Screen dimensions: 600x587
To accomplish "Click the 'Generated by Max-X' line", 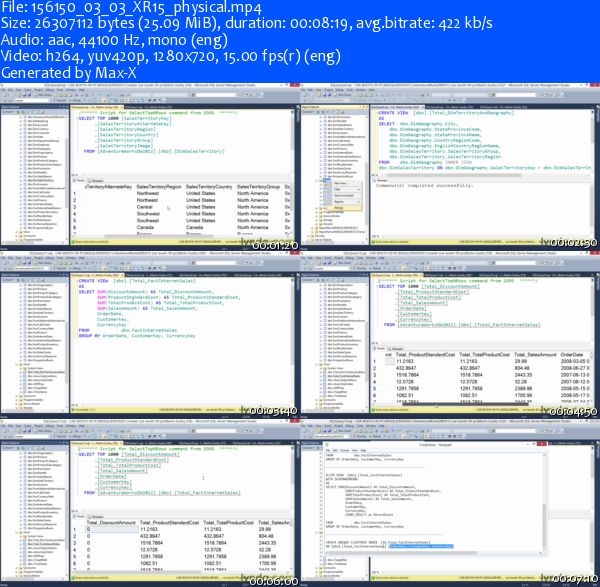I will tap(69, 73).
